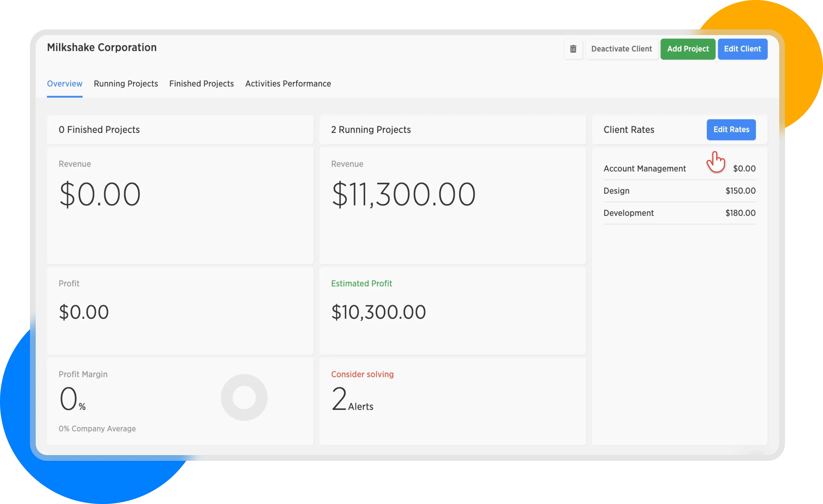Click the Edit Rates button
The image size is (823, 504).
(731, 129)
